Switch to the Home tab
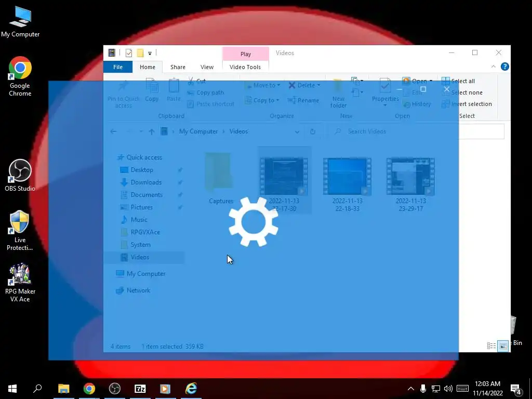 (147, 67)
